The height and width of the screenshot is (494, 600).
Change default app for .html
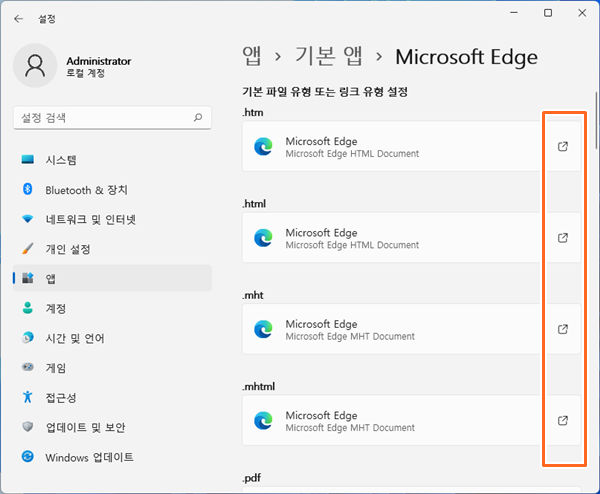click(412, 238)
